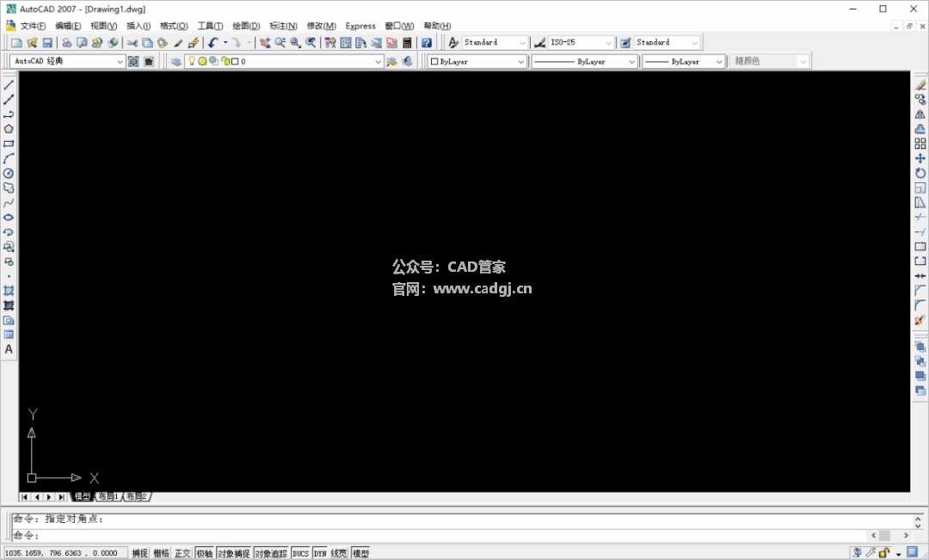The image size is (929, 560).
Task: Select the Spline draw tool
Action: tap(9, 203)
